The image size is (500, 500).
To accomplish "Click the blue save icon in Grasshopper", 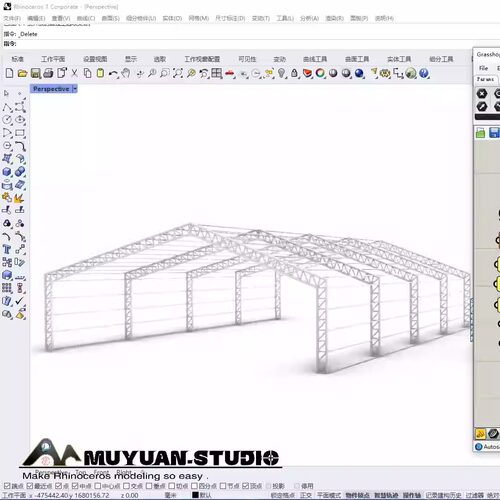I will pos(494,133).
